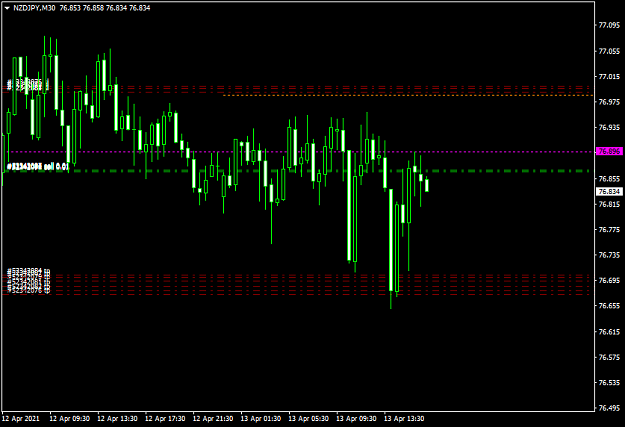Click the 76.495 price axis label

coord(609,408)
